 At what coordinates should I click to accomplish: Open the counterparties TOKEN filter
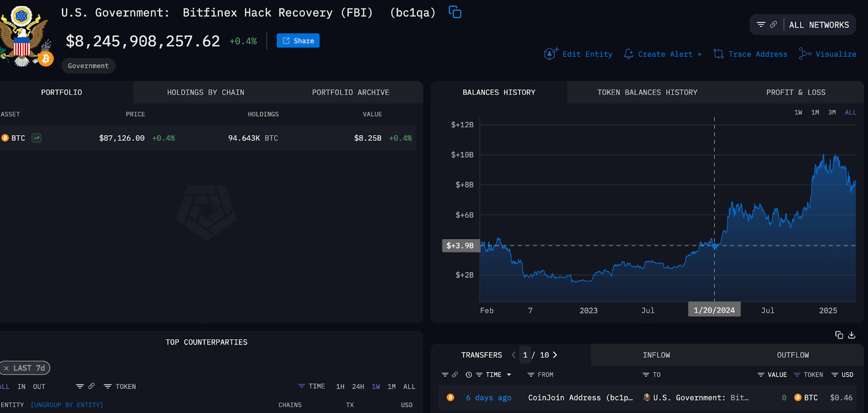(x=120, y=386)
